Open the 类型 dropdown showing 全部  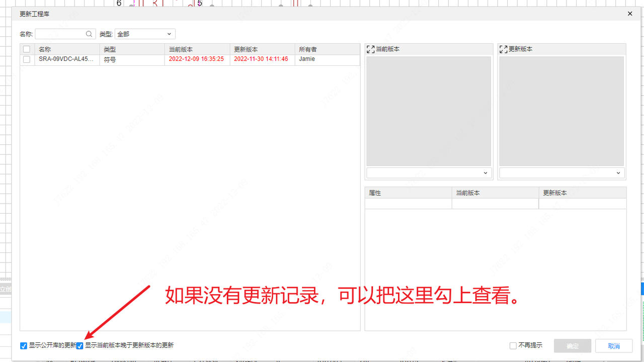145,34
